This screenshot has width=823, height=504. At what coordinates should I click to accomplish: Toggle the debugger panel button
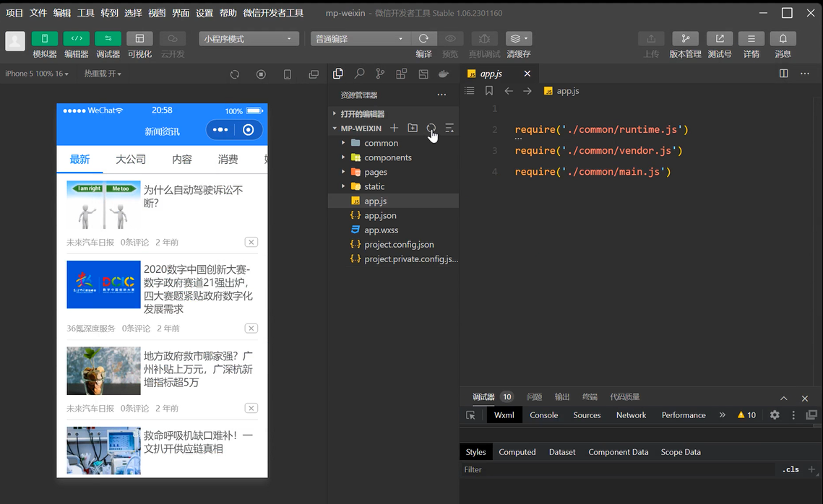pos(108,38)
